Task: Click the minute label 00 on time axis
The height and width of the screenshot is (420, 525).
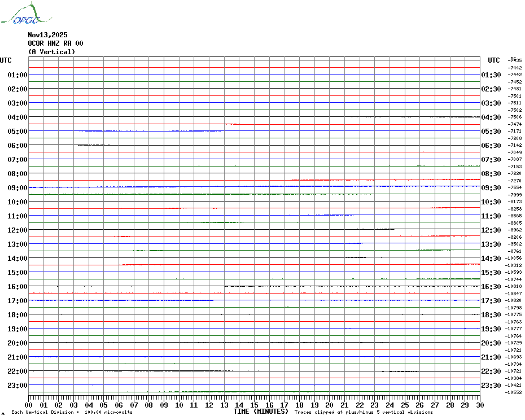Action: pos(29,405)
